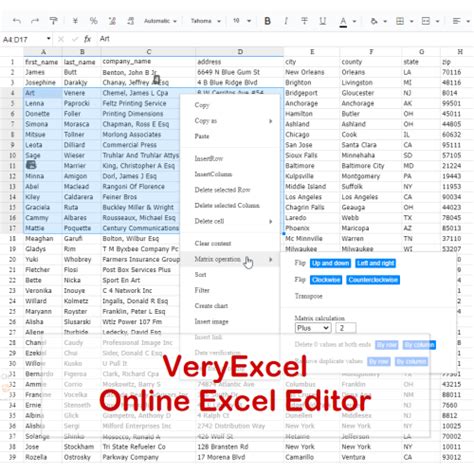
Task: Expand the Delete cell submenu
Action: (x=230, y=221)
